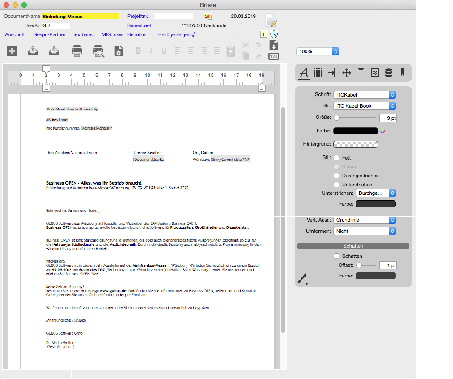This screenshot has height=379, width=453.
Task: Open the columns settings icon in the inspector
Action: click(318, 72)
